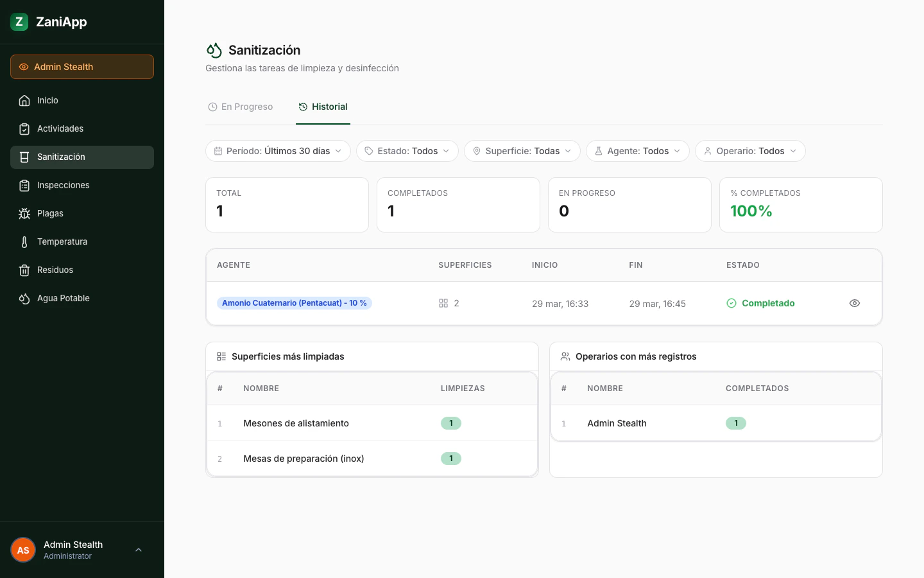Viewport: 924px width, 578px height.
Task: Click the end time 29 mar, 16:45
Action: pos(658,304)
